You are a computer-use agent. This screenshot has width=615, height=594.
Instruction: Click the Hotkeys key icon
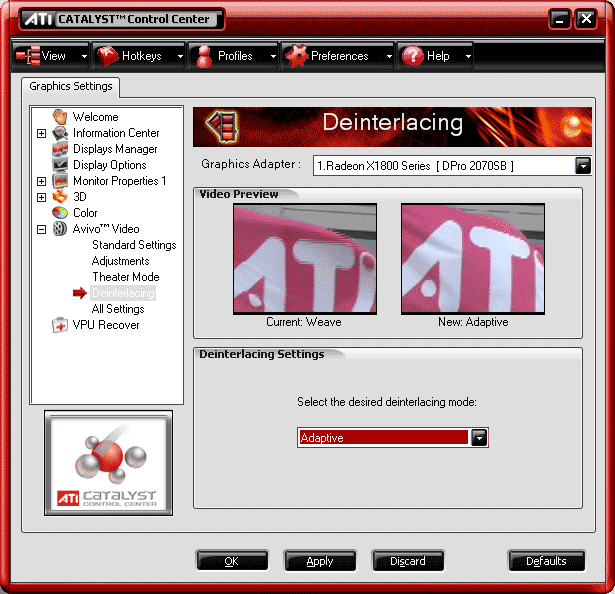pos(107,56)
